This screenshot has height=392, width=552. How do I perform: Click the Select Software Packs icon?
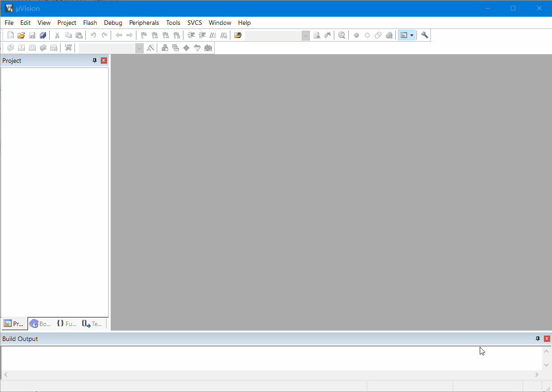197,48
